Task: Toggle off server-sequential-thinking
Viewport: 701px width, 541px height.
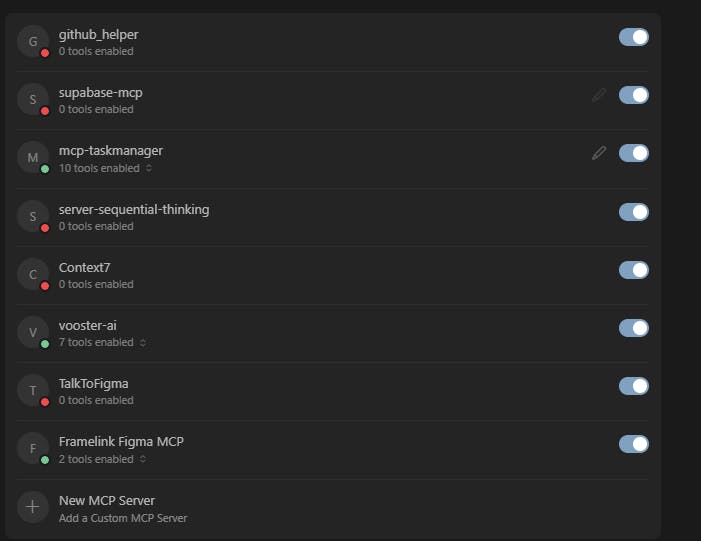Action: [634, 212]
